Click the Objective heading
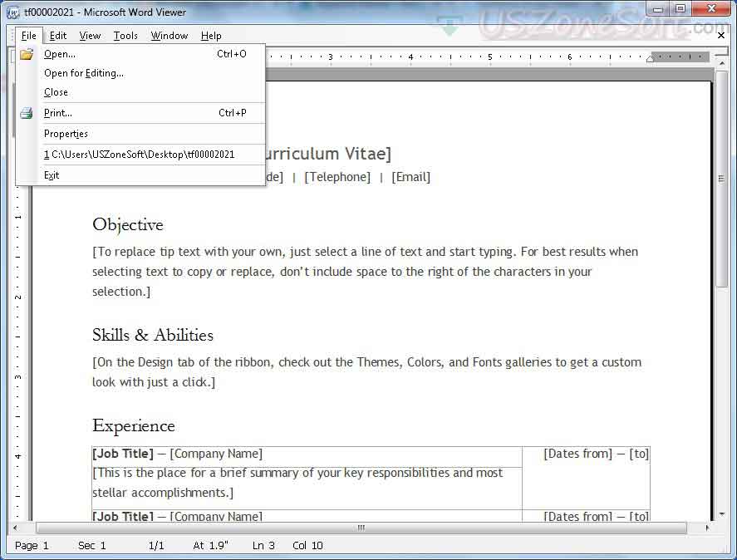Screen dimensions: 737x560 click(x=128, y=225)
